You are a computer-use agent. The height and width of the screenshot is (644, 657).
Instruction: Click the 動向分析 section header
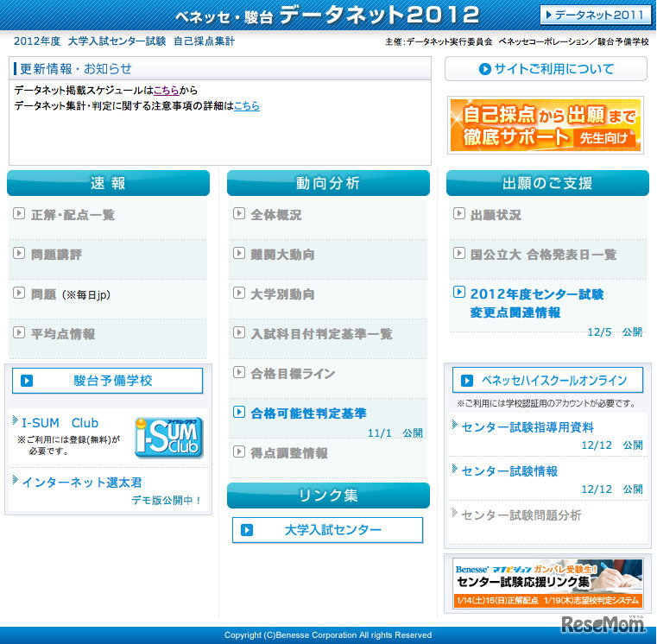coord(328,183)
